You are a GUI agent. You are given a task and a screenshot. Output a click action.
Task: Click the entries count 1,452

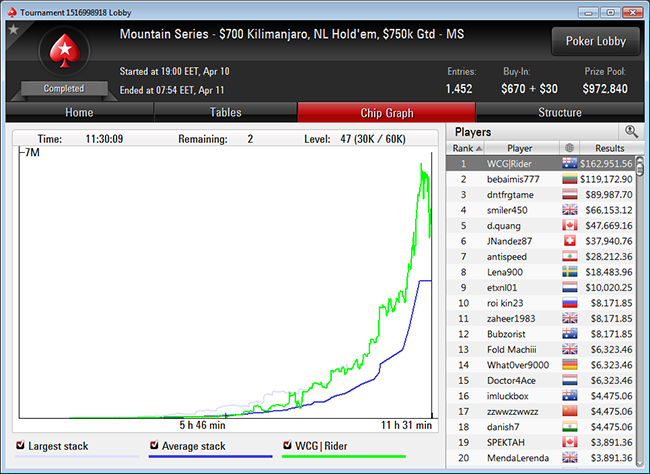tap(459, 88)
